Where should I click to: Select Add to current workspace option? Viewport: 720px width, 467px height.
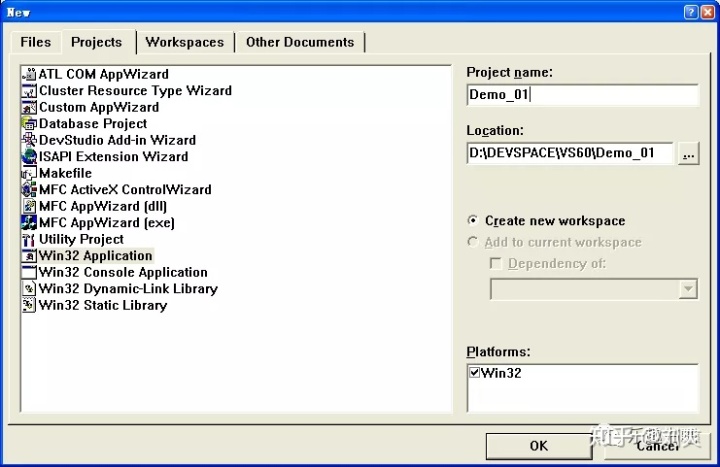(x=472, y=242)
